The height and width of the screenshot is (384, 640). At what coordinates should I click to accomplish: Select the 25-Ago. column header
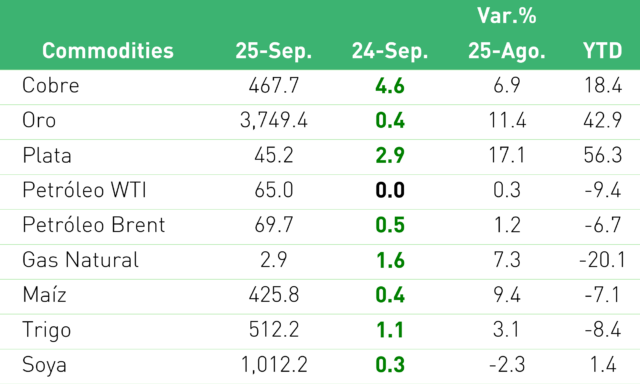pos(507,51)
